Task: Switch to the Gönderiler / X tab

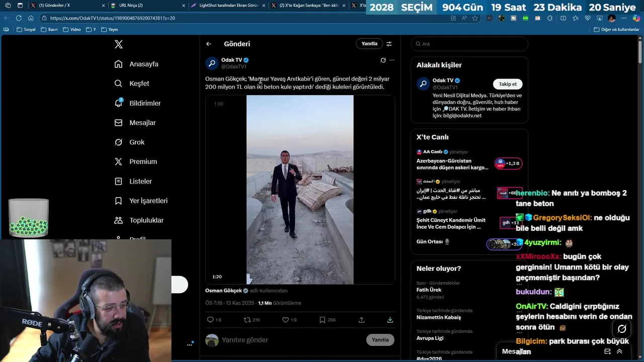Action: (x=68, y=6)
